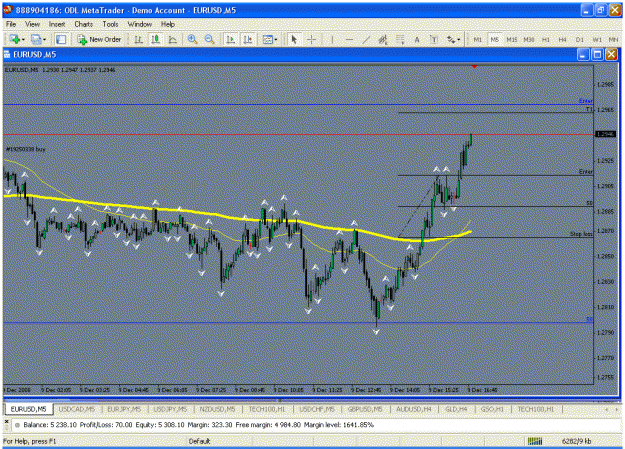The width and height of the screenshot is (625, 449).
Task: Select the Crosshair tool
Action: coord(311,39)
